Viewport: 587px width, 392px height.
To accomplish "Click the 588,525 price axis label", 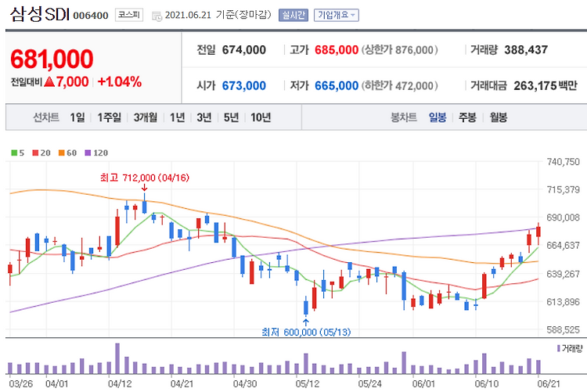I will [563, 330].
